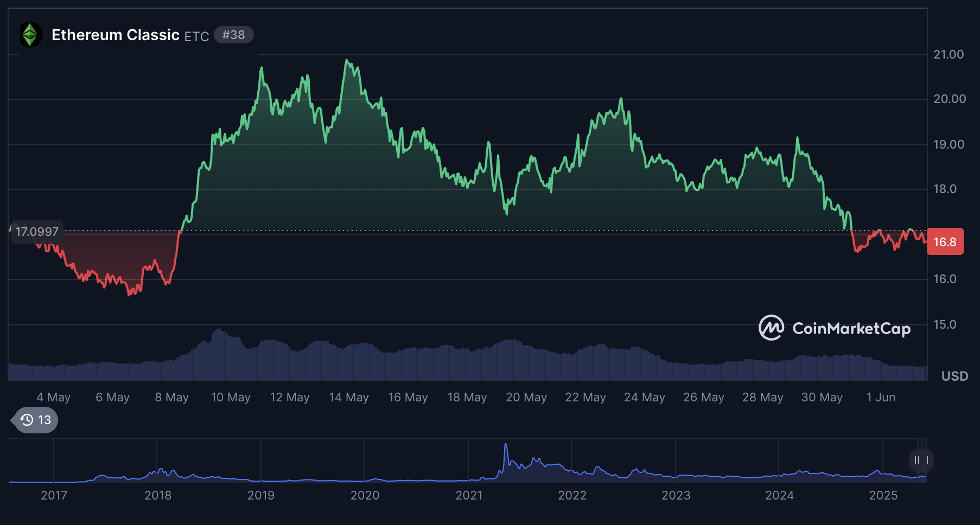
Task: Click the 12 May date label
Action: tap(290, 397)
